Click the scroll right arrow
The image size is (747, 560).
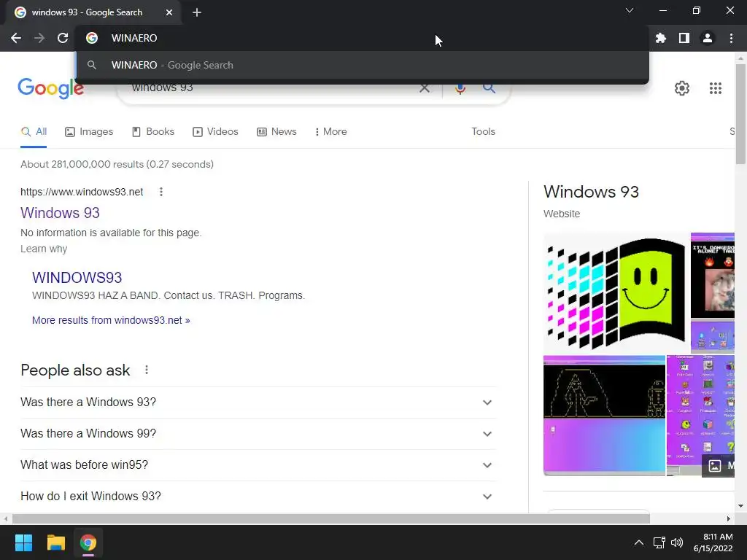coord(729,518)
